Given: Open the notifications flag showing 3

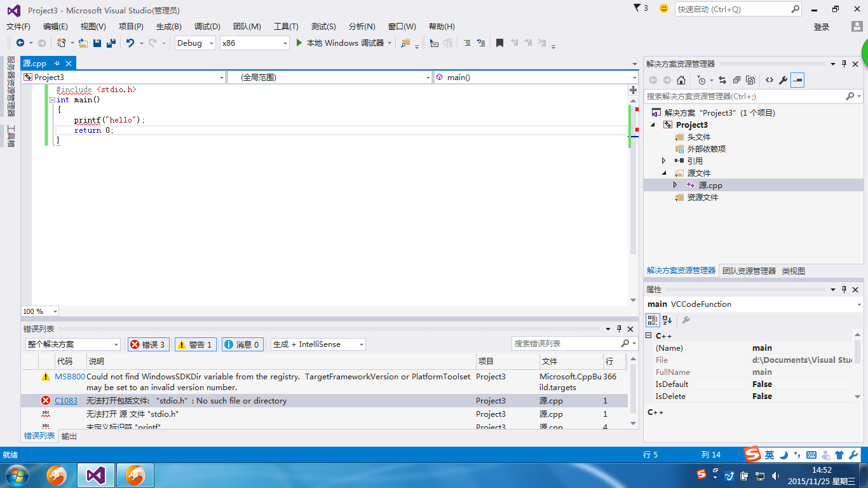Looking at the screenshot, I should point(641,8).
